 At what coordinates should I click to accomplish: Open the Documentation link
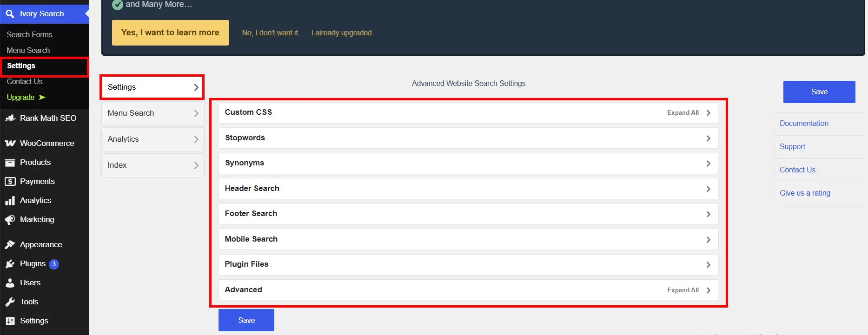click(804, 124)
